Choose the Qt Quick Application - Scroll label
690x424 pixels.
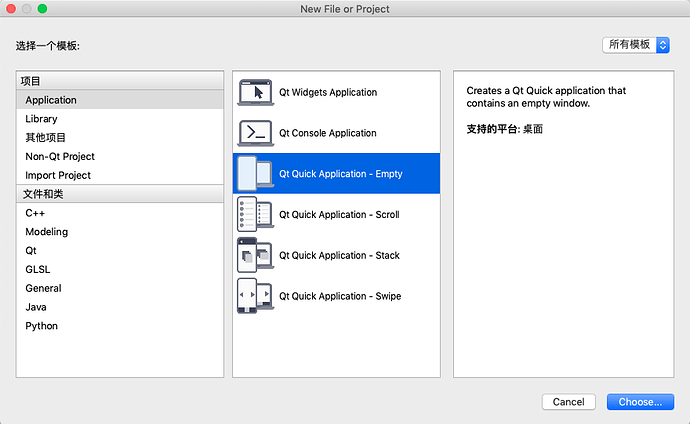pyautogui.click(x=339, y=214)
